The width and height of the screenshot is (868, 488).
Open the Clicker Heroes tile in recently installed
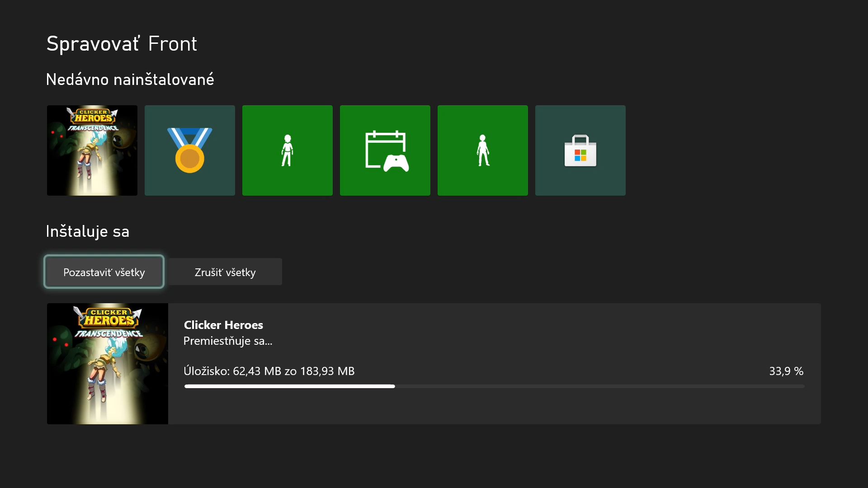click(x=92, y=150)
